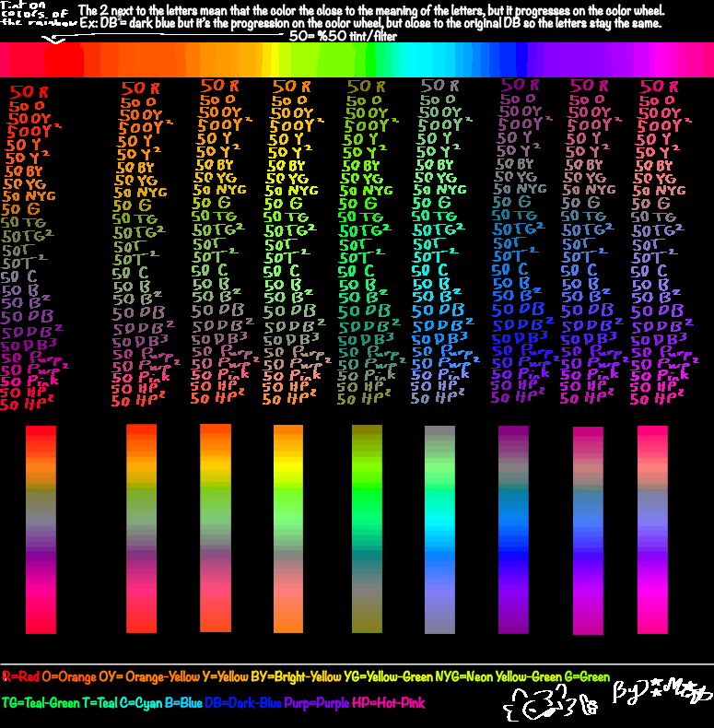
Task: Click the artist signature at bottom right
Action: point(661,693)
